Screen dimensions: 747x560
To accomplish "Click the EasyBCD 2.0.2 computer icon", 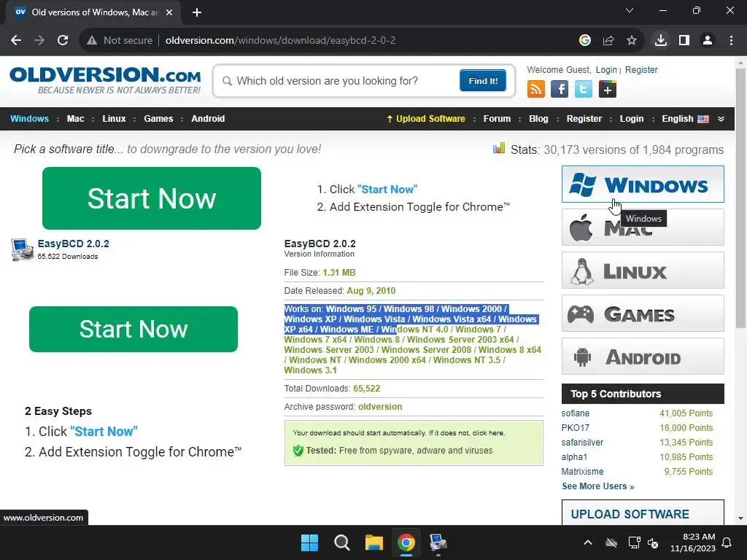I will pyautogui.click(x=22, y=249).
